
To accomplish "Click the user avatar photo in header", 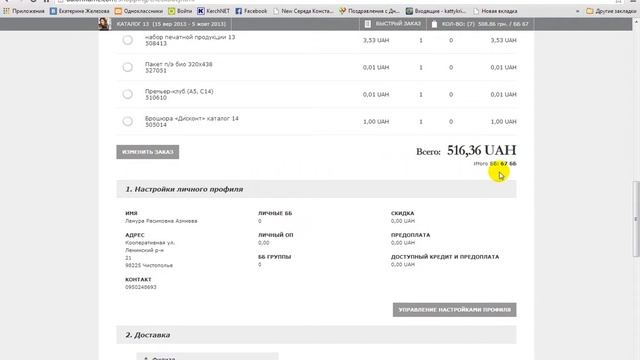I will 104,24.
